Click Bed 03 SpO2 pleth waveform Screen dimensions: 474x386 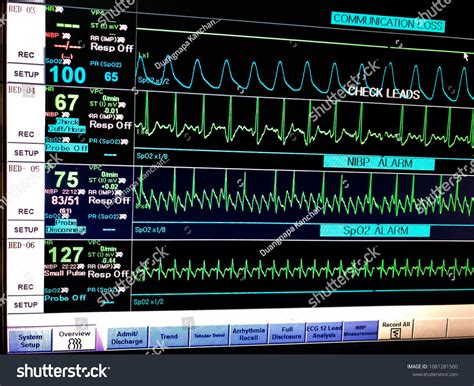305,77
